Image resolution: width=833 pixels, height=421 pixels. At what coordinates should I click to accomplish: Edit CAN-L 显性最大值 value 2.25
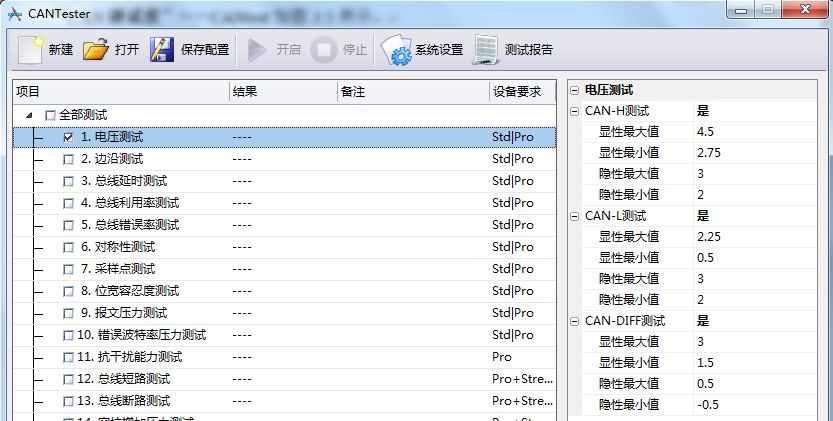click(755, 237)
